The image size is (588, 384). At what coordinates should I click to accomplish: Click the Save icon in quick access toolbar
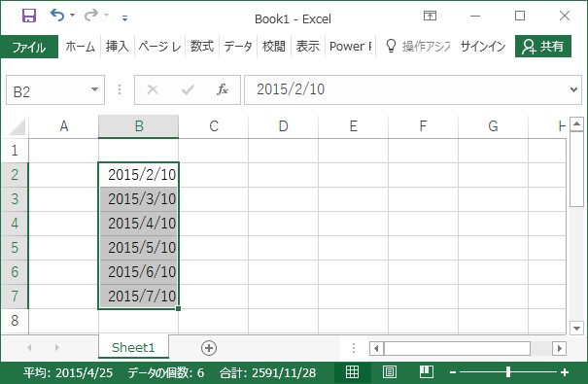(x=29, y=16)
